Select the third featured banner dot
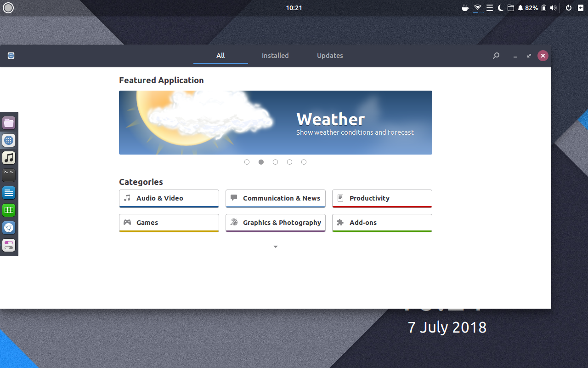The height and width of the screenshot is (368, 588). point(275,162)
